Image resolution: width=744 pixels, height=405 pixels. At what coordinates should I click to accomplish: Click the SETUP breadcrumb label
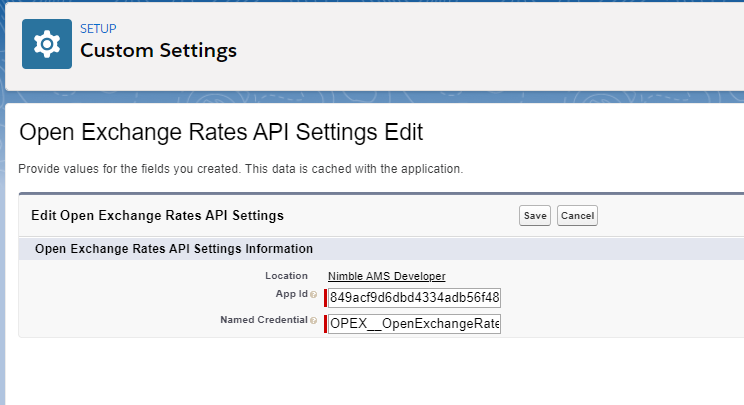(x=98, y=29)
